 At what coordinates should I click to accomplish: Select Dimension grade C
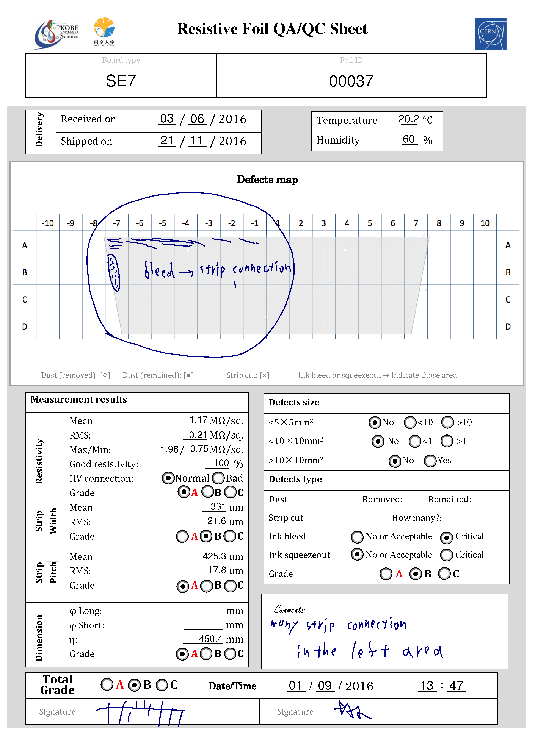pyautogui.click(x=230, y=654)
